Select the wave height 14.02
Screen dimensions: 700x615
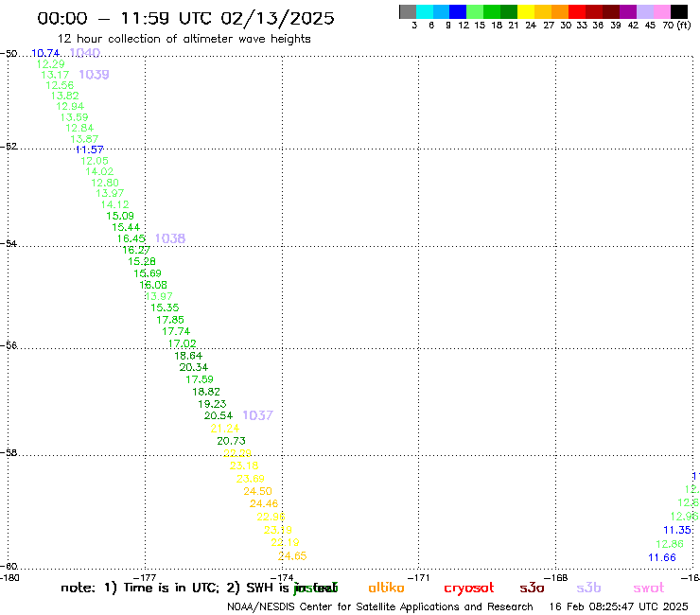tap(99, 171)
